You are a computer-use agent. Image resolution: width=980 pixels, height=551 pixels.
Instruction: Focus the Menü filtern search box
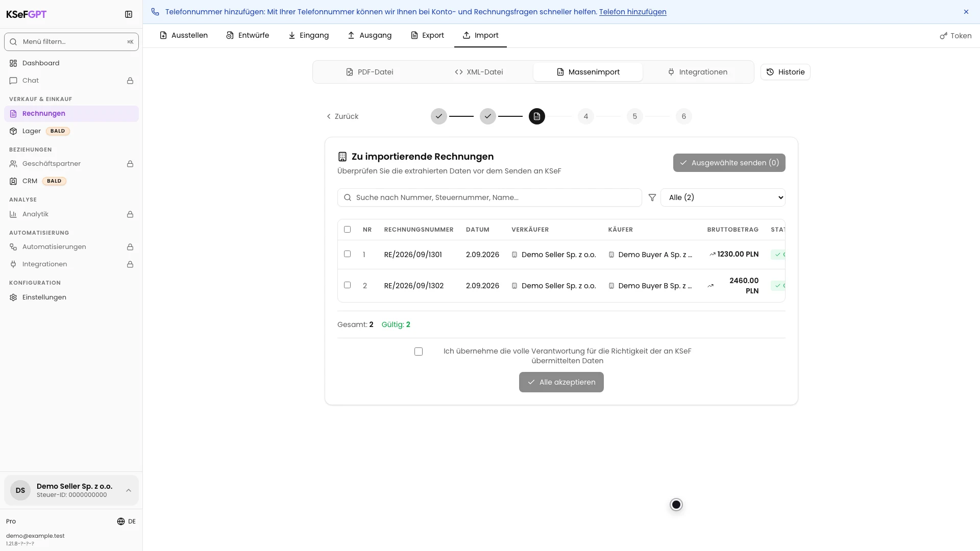coord(71,42)
